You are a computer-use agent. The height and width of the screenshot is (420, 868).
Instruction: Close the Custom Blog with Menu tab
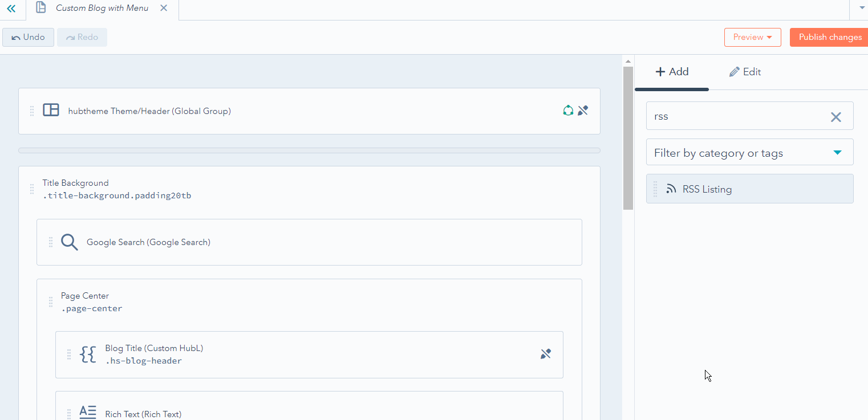(164, 8)
